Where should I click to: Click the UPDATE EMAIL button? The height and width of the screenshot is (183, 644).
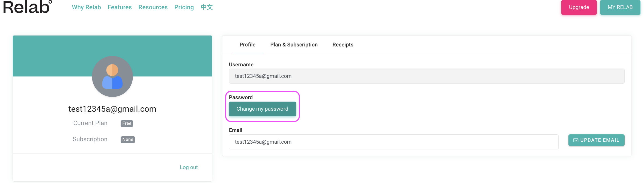click(597, 140)
